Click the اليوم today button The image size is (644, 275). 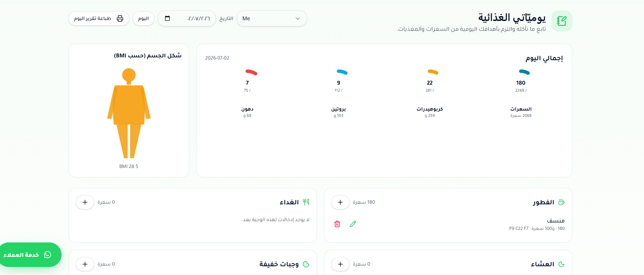point(143,19)
